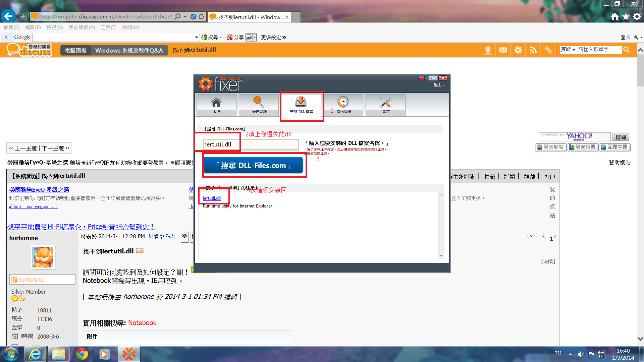The width and height of the screenshot is (644, 362).
Task: Open IE tools gear icon
Action: (x=637, y=16)
